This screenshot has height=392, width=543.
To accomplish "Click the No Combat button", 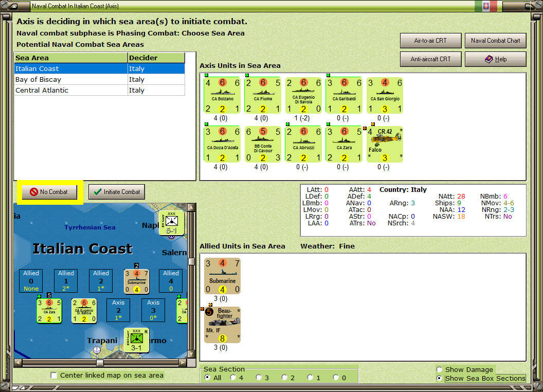I will tap(49, 192).
